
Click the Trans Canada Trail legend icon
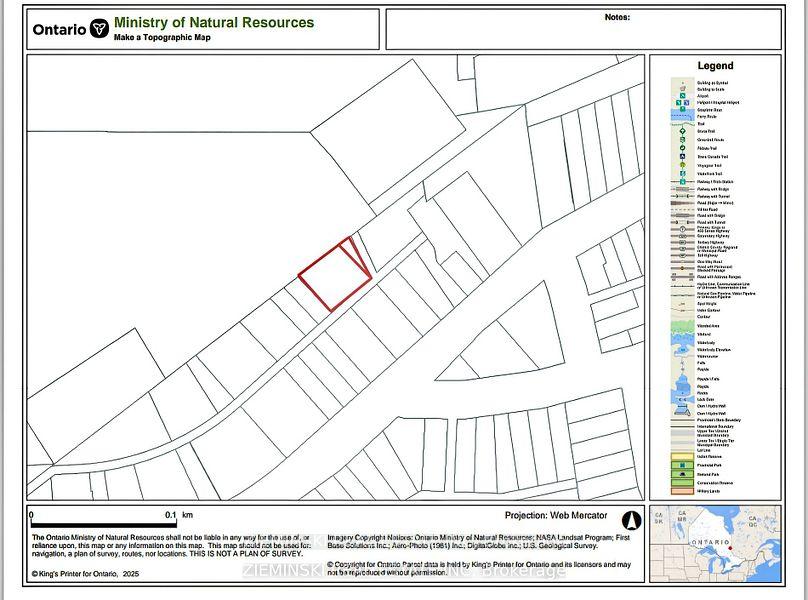point(682,156)
